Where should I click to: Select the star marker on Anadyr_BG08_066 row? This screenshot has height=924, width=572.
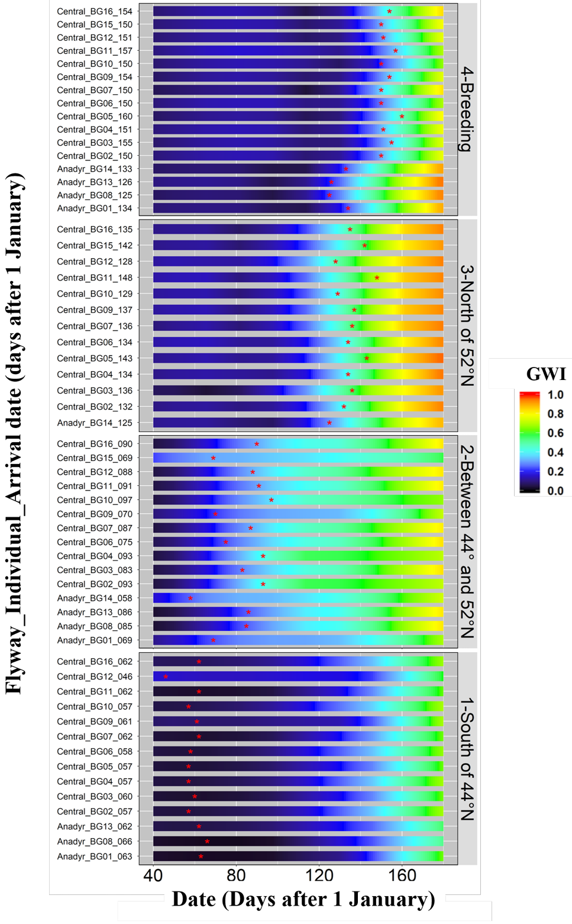(x=207, y=841)
